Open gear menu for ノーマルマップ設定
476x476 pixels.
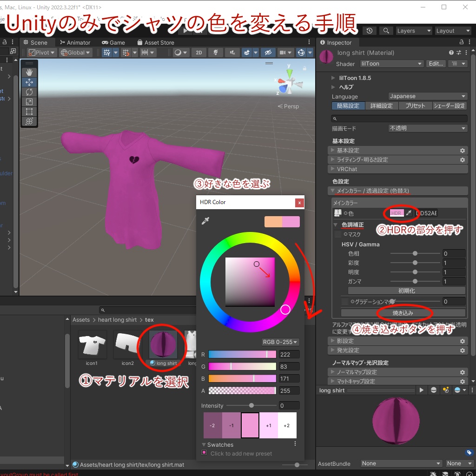coord(463,372)
